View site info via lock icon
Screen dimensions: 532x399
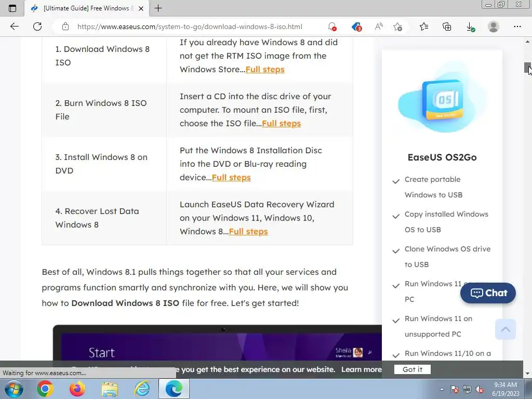pos(65,26)
